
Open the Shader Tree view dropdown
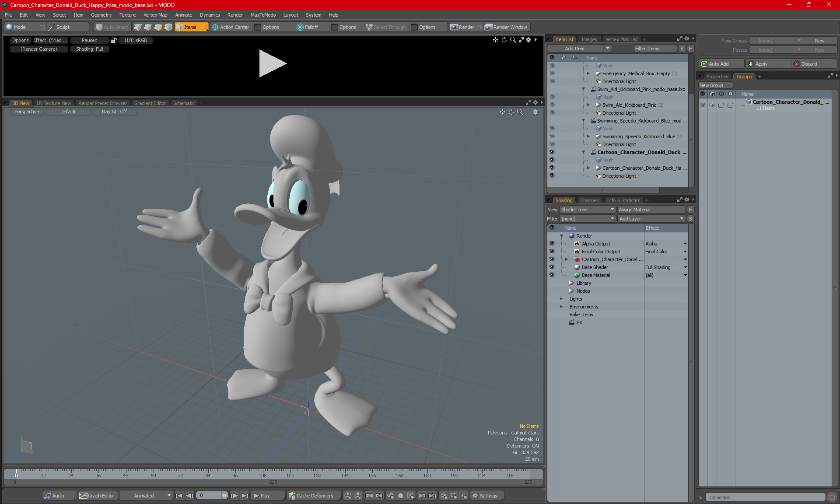point(588,210)
